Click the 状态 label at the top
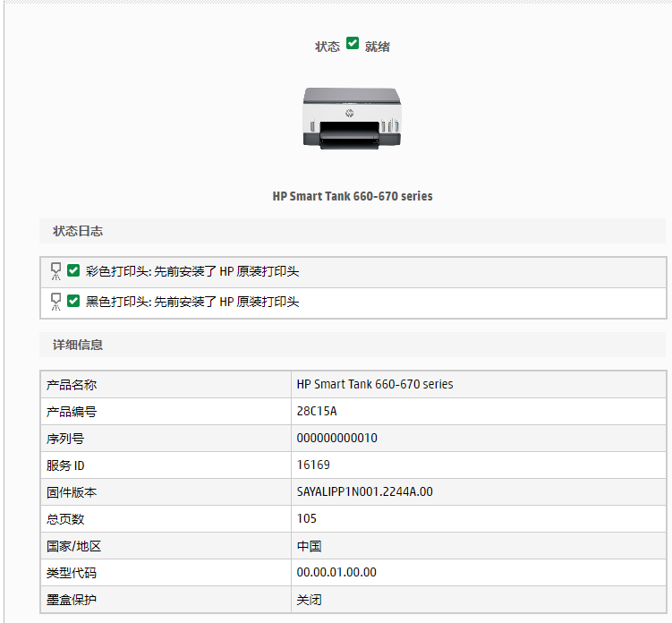 [x=327, y=47]
